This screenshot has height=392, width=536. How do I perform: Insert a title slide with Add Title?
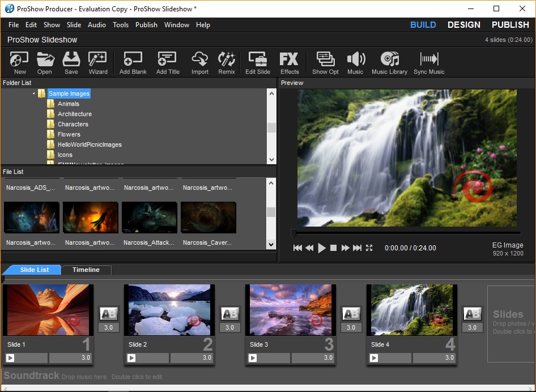tap(168, 62)
